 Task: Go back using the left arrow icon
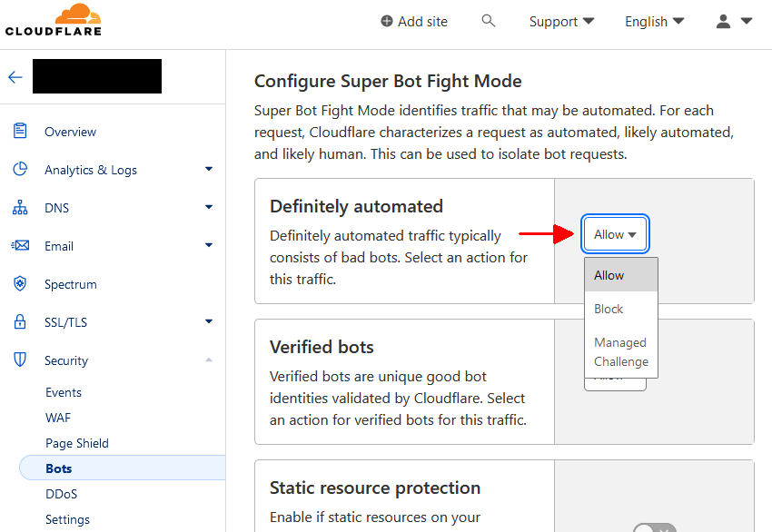pyautogui.click(x=15, y=77)
